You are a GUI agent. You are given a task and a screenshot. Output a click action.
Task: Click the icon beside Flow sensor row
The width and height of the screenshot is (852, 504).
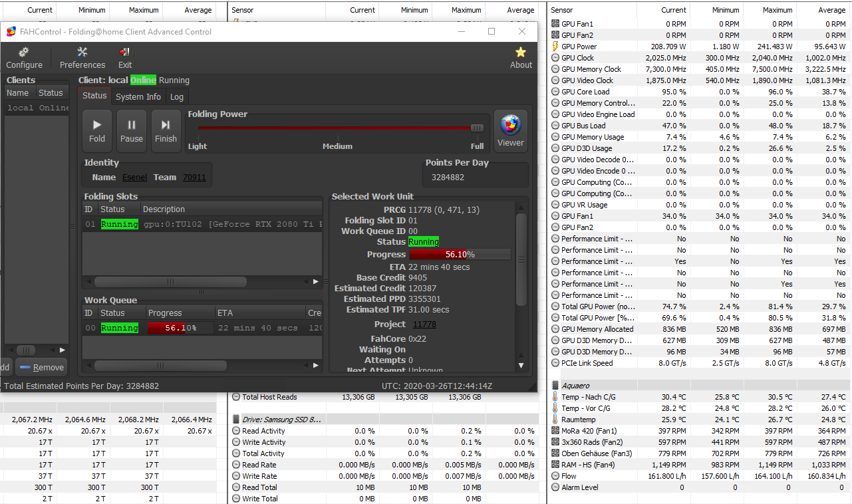point(555,476)
